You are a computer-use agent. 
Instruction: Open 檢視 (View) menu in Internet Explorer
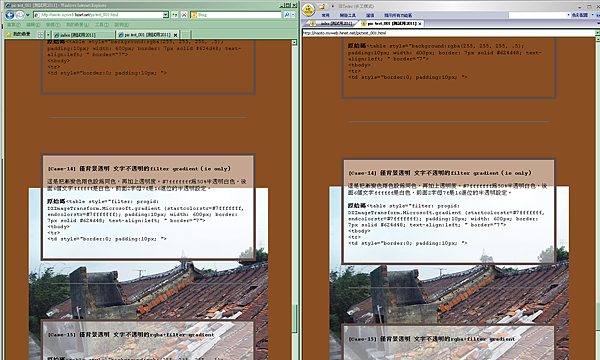53,24
